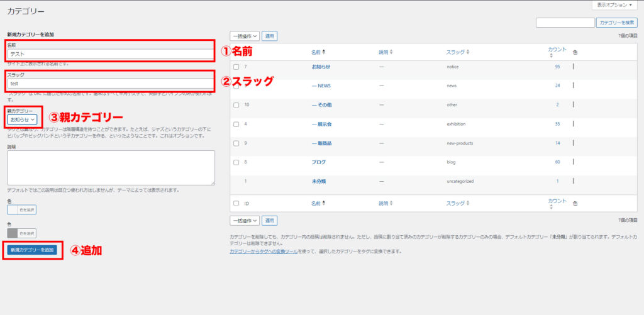Click the gray color swatch 色を選択 button

[21, 233]
